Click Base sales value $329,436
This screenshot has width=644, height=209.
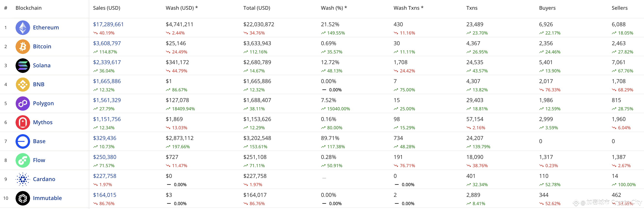click(105, 138)
